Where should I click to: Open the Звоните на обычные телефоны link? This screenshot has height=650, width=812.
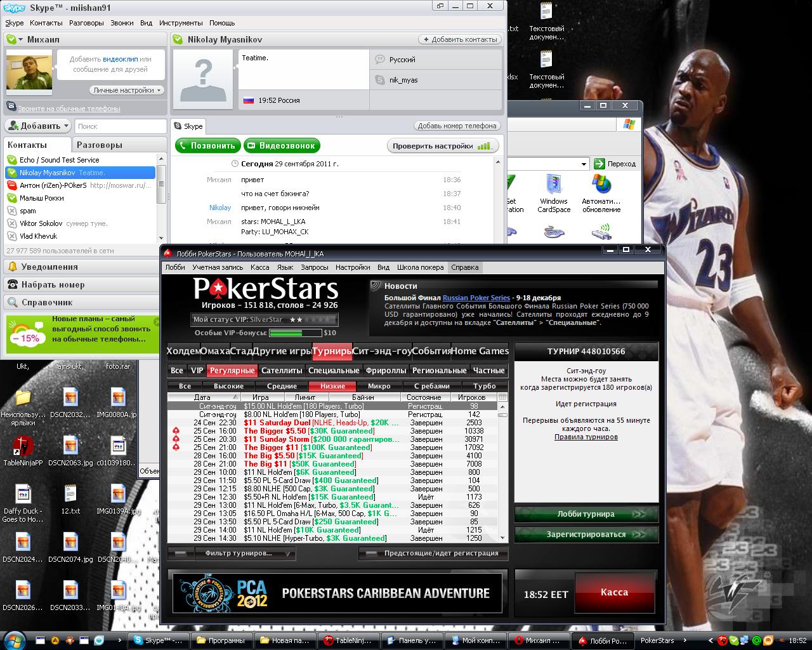pos(69,109)
